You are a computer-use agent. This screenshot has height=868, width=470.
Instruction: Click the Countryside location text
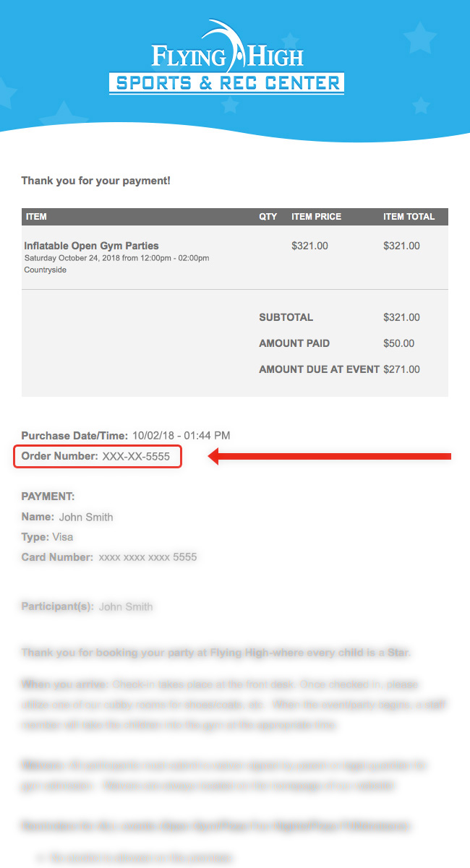(45, 270)
